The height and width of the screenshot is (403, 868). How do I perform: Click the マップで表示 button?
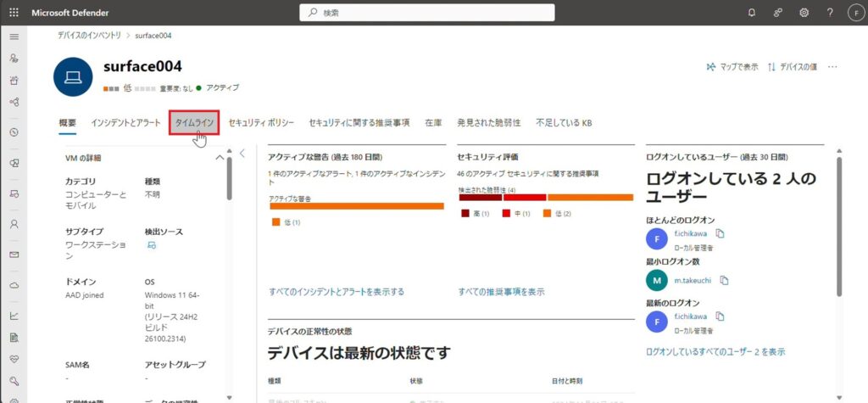point(732,66)
